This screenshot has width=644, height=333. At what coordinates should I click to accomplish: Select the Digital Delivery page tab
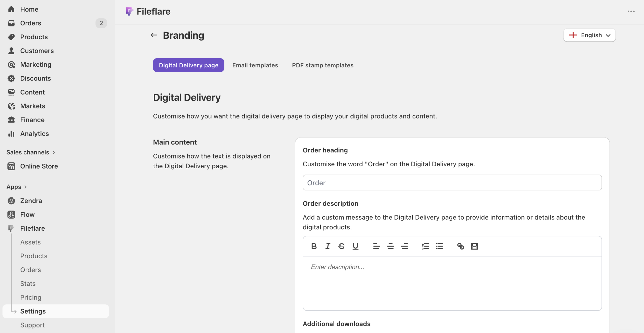point(188,65)
